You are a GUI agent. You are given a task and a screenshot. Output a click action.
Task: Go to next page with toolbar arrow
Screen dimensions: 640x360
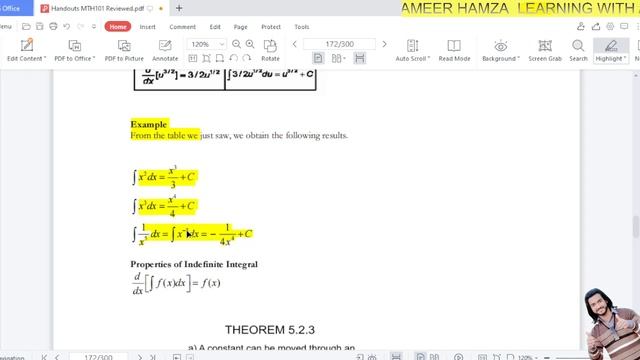coord(384,44)
